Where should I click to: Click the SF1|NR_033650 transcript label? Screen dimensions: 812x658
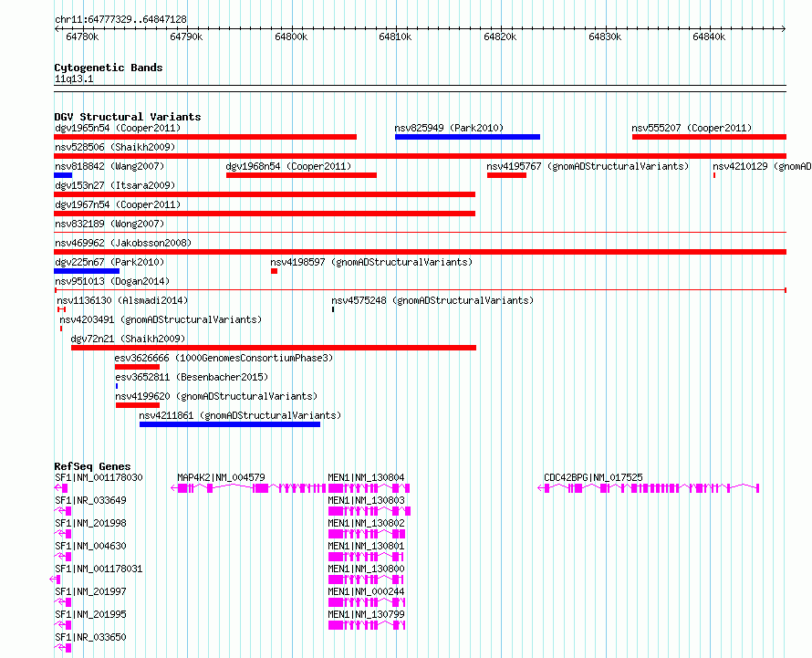click(90, 637)
